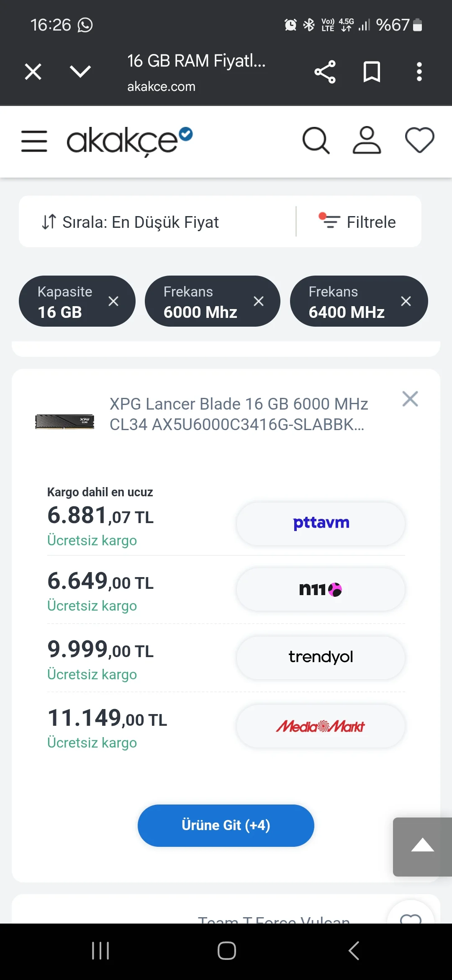Open the akakçe hamburger menu
Image resolution: width=452 pixels, height=980 pixels.
pyautogui.click(x=34, y=141)
